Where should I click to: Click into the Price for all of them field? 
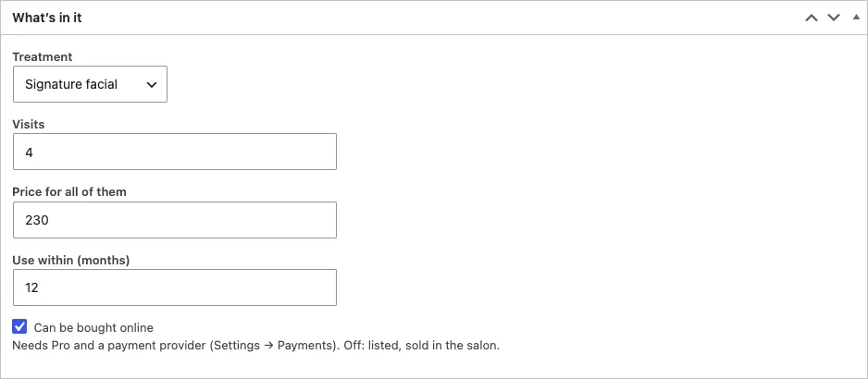[x=175, y=220]
